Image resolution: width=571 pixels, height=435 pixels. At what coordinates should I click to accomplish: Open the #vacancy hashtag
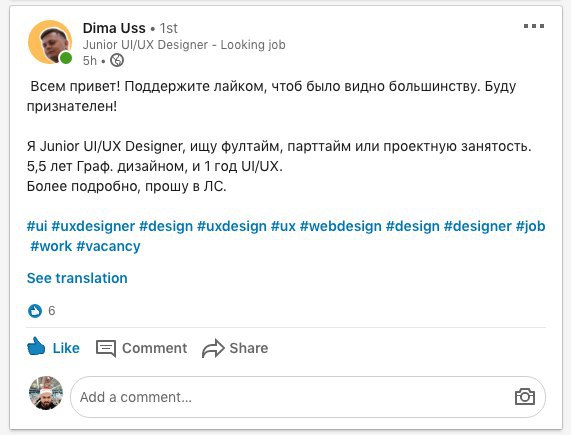coord(108,246)
